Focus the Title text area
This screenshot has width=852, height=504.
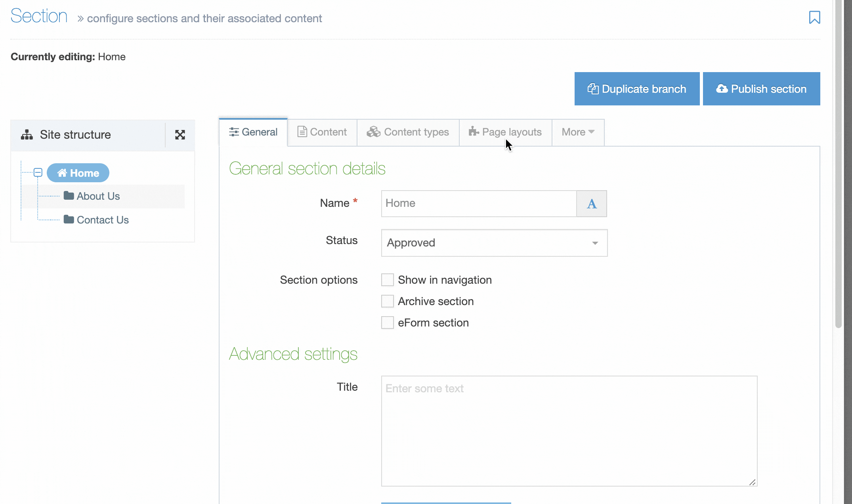569,431
